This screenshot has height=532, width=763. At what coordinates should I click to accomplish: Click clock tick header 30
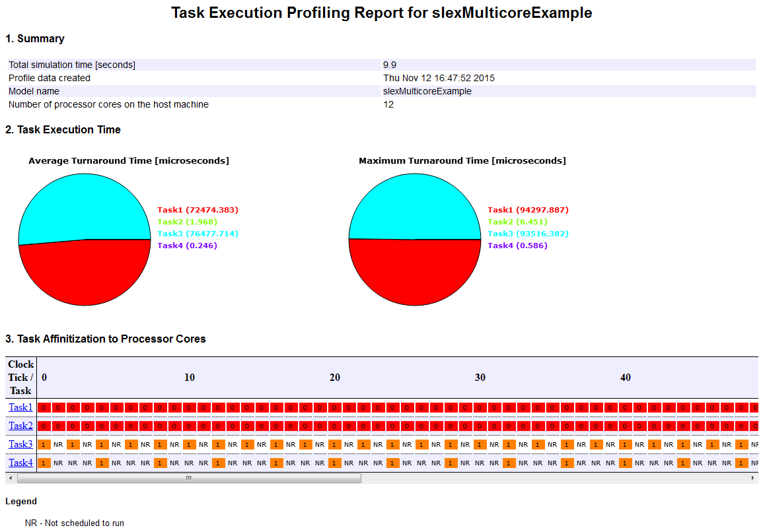480,378
